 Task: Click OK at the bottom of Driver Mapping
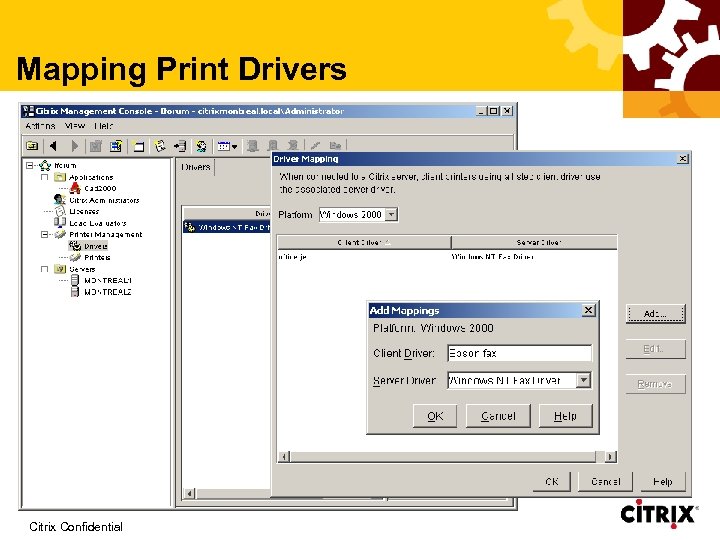[551, 482]
